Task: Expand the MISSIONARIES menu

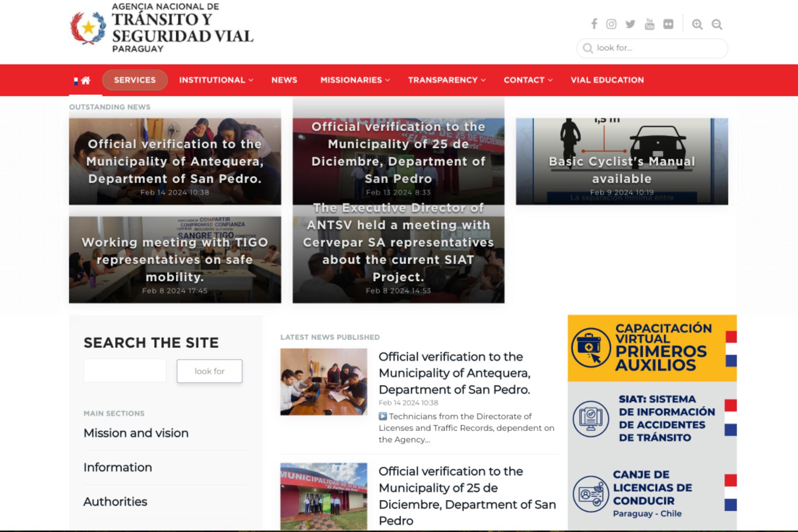Action: [x=351, y=80]
